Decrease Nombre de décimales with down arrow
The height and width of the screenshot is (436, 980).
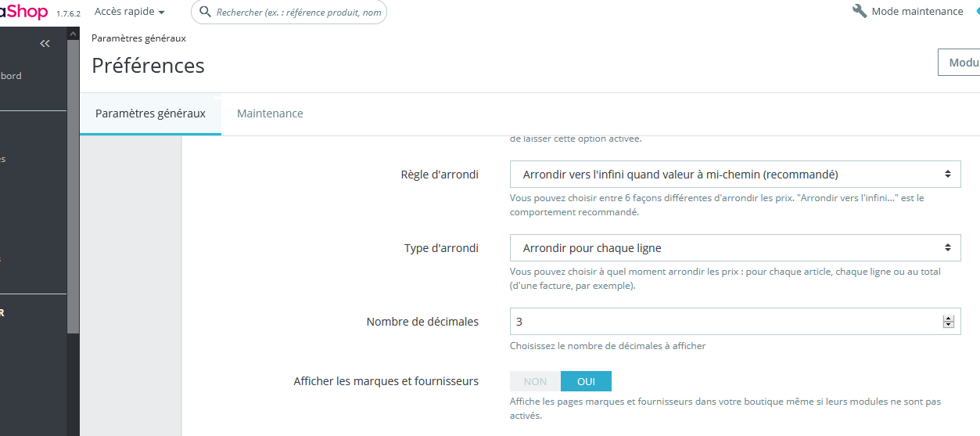[x=949, y=325]
